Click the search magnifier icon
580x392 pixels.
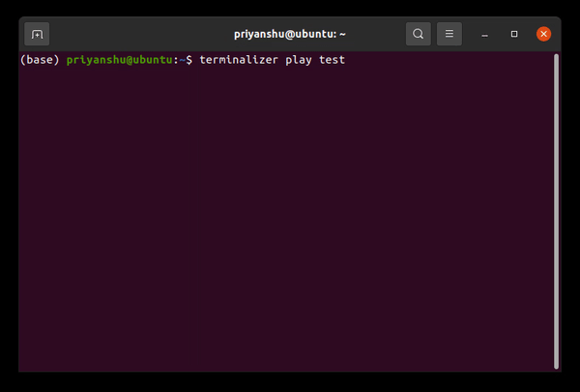[418, 34]
